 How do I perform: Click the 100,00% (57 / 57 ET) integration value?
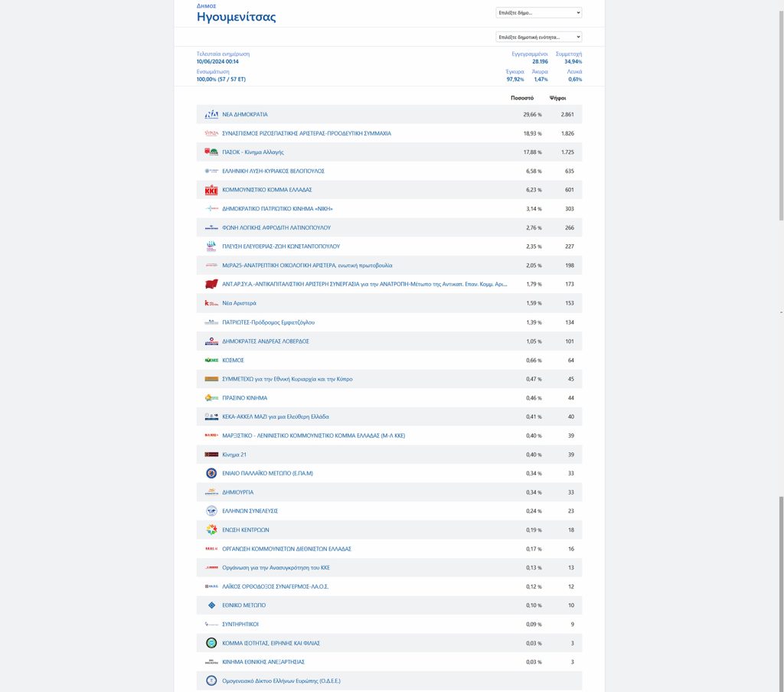[221, 79]
